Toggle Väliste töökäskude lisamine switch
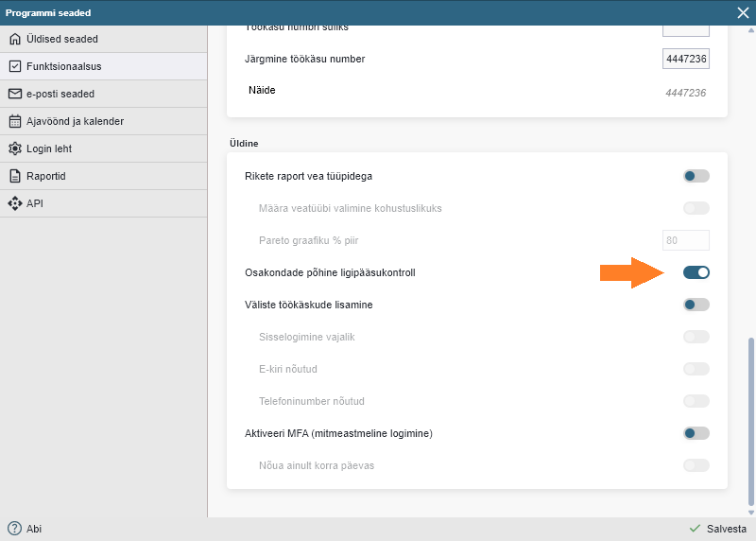 tap(696, 305)
